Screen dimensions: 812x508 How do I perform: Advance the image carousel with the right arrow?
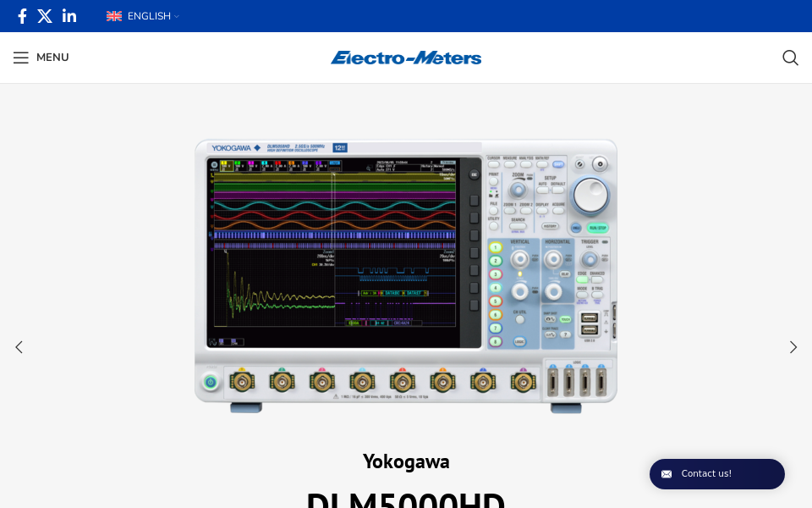tap(793, 347)
